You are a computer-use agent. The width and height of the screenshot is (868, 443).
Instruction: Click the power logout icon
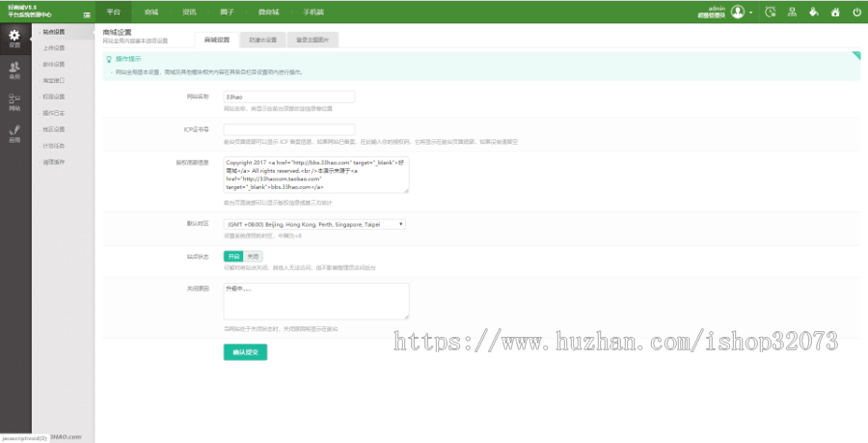[857, 12]
